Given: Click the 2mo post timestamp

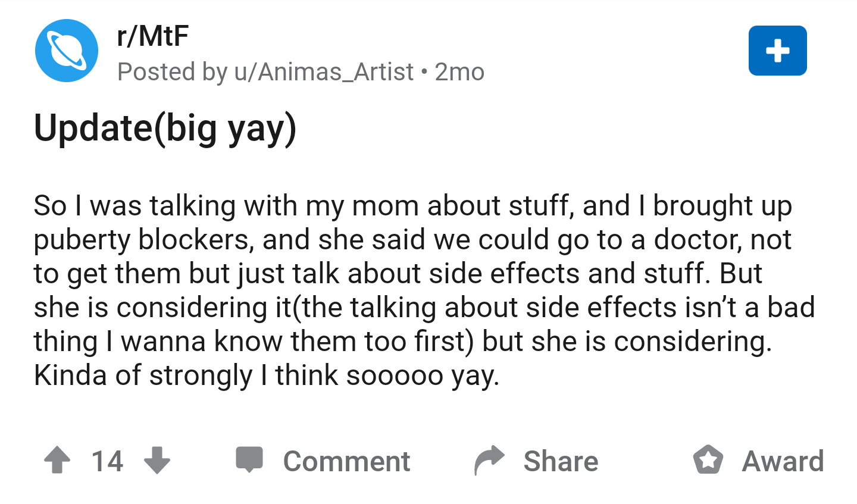Looking at the screenshot, I should (459, 72).
